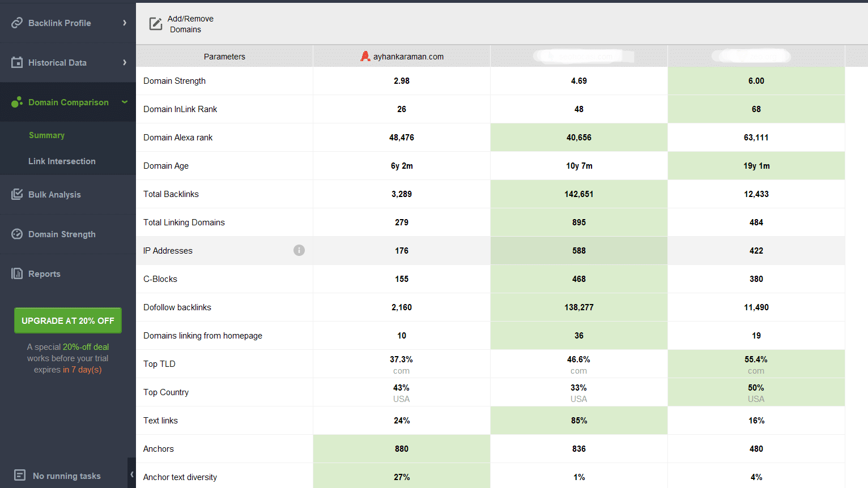Open the Historical Data section

tap(68, 62)
